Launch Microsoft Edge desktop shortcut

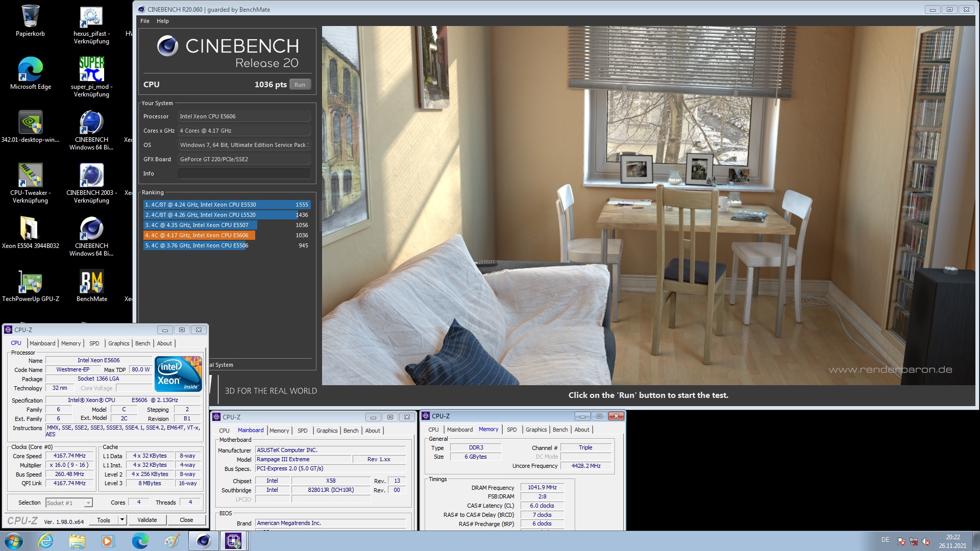click(x=30, y=73)
